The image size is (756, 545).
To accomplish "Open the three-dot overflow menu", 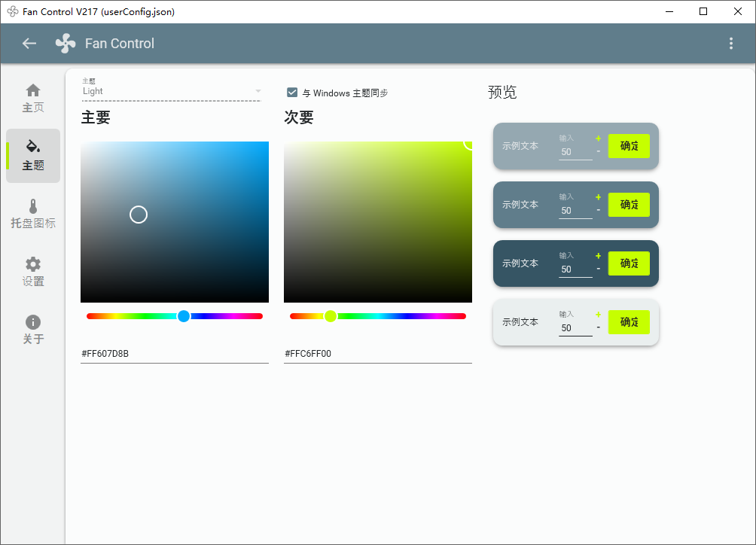I will (x=730, y=43).
